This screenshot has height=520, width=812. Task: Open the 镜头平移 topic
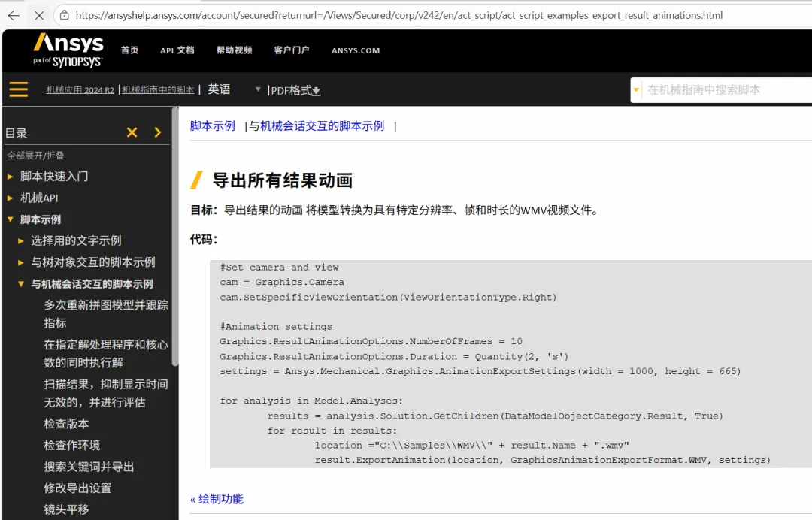pos(66,509)
